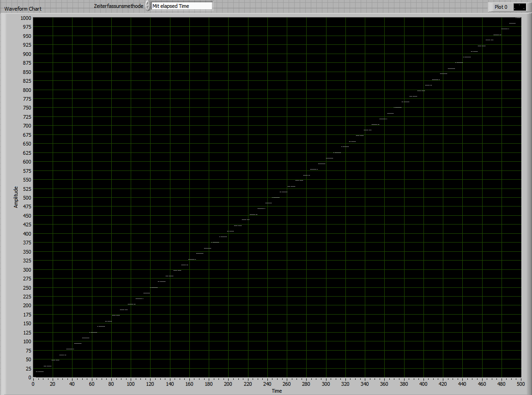532x395 pixels.
Task: Click Amplitude axis value 625
Action: (x=27, y=153)
